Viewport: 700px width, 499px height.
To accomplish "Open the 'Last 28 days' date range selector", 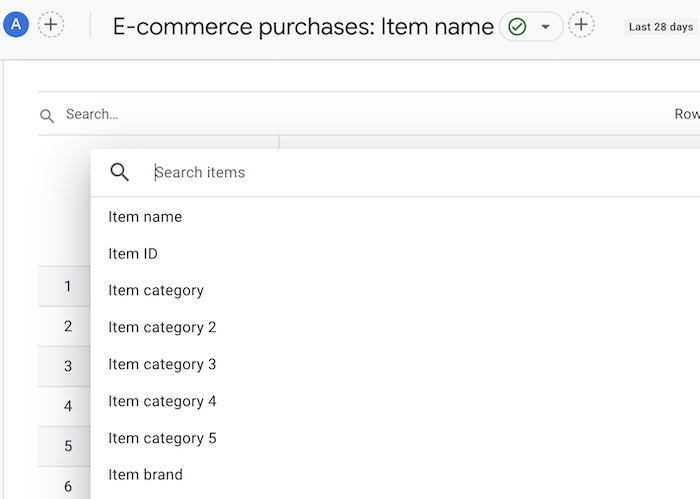I will tap(661, 27).
